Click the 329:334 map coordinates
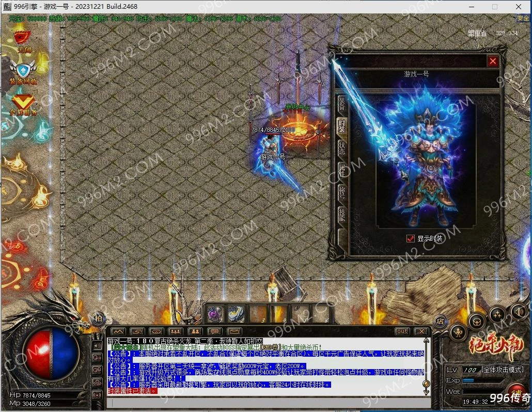Screen dimensions: 532x412 pyautogui.click(x=507, y=33)
